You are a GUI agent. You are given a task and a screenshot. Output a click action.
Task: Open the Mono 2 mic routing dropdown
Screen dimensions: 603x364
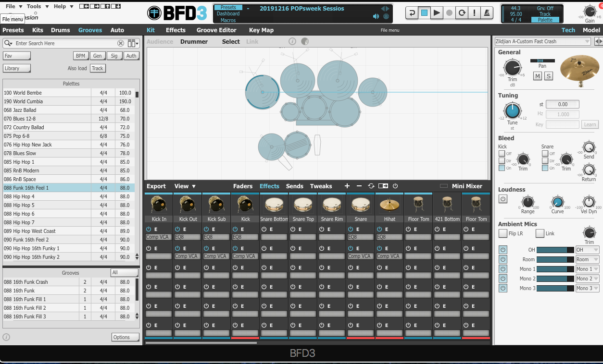[587, 279]
